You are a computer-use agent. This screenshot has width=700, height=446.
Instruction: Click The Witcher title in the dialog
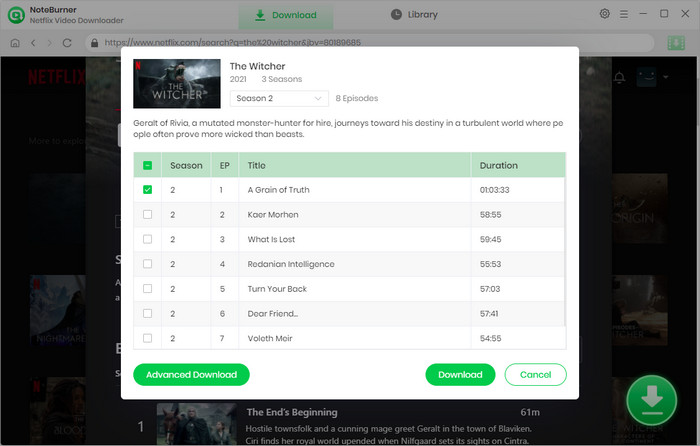pyautogui.click(x=257, y=66)
